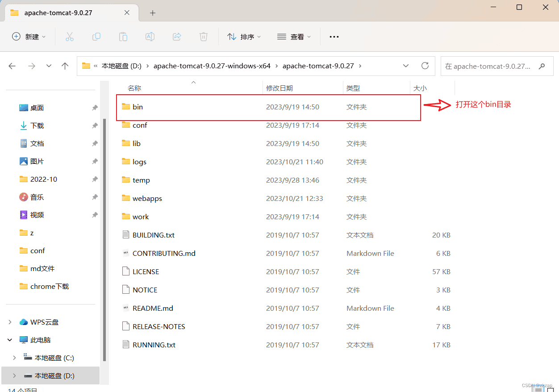Click the CONTRIBUTING.md file icon

point(126,253)
